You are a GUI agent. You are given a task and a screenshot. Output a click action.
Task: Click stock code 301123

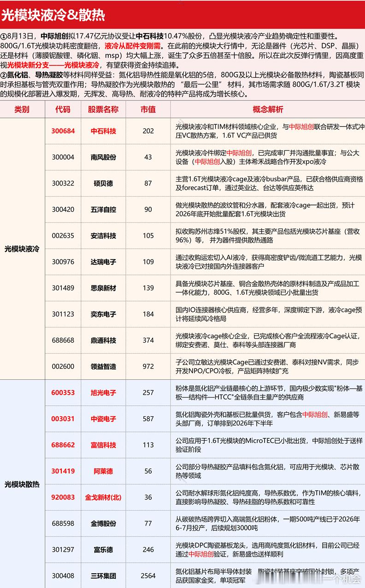(63, 314)
